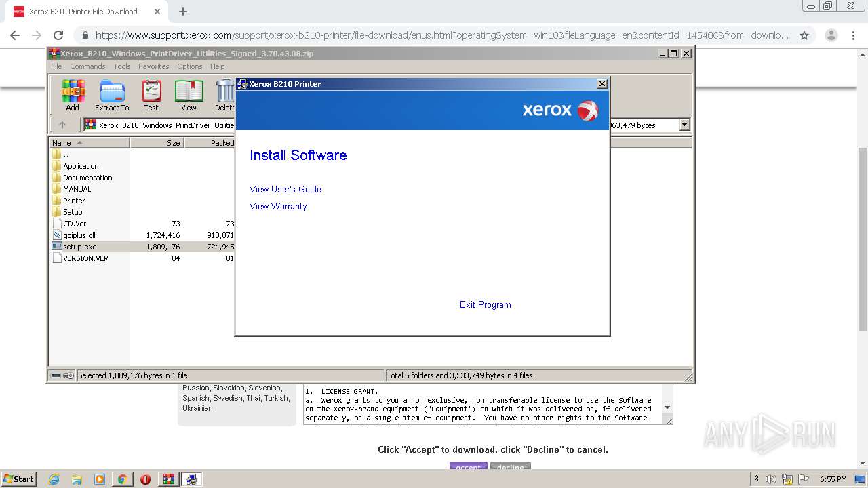Click the Test archive icon
This screenshot has height=488, width=868.
(151, 95)
